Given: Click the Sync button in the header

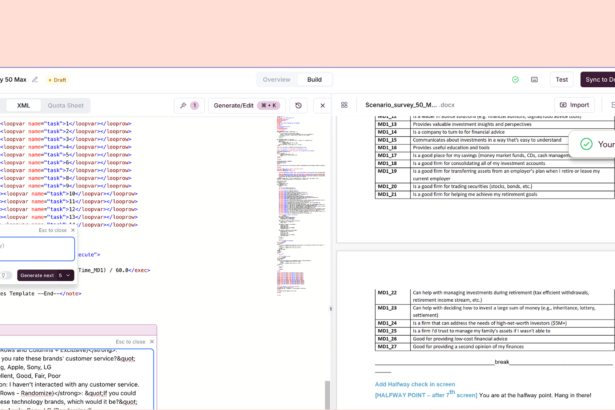Looking at the screenshot, I should pyautogui.click(x=598, y=80).
